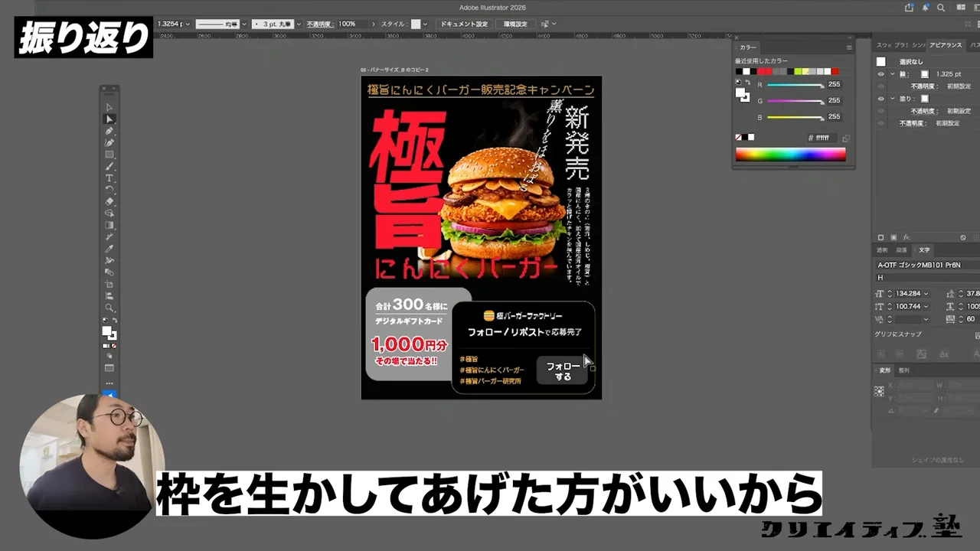Select the Artboard tool
Image resolution: width=980 pixels, height=551 pixels.
click(x=109, y=284)
